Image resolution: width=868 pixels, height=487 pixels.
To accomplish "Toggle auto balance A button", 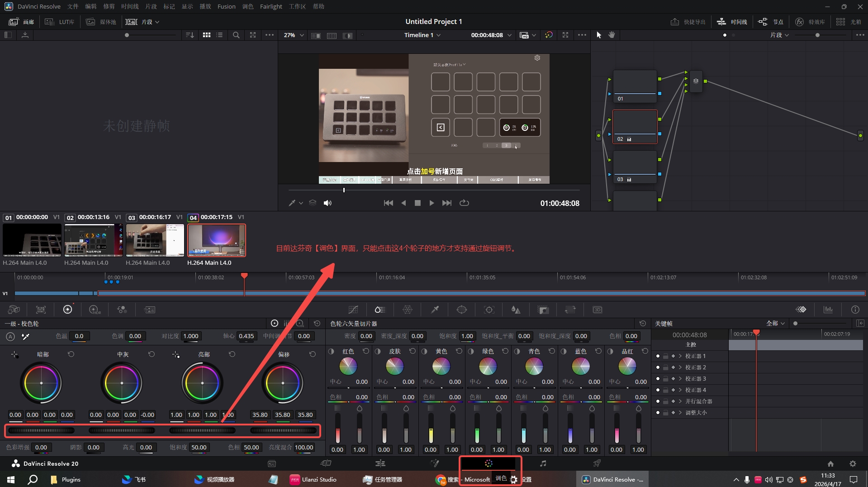I will [10, 336].
